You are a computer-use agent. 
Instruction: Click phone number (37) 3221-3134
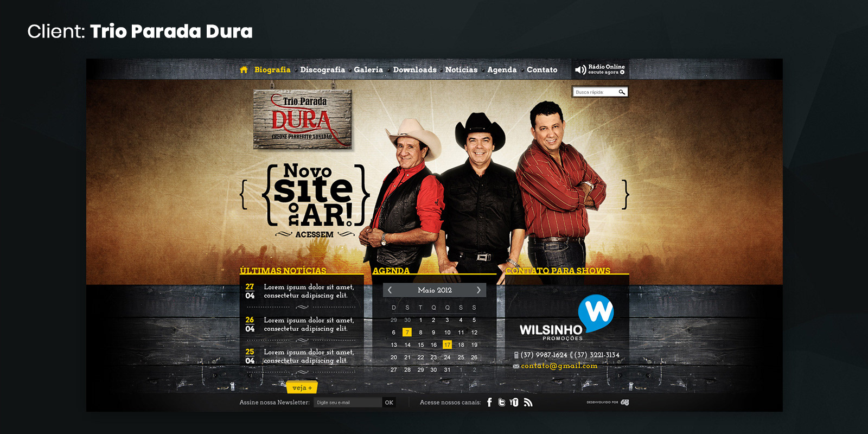pos(597,355)
